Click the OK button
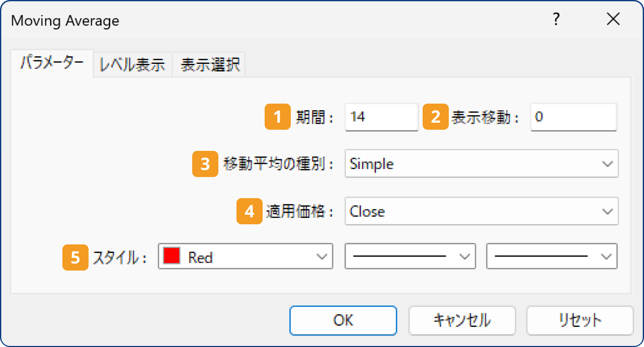This screenshot has height=347, width=644. [343, 320]
